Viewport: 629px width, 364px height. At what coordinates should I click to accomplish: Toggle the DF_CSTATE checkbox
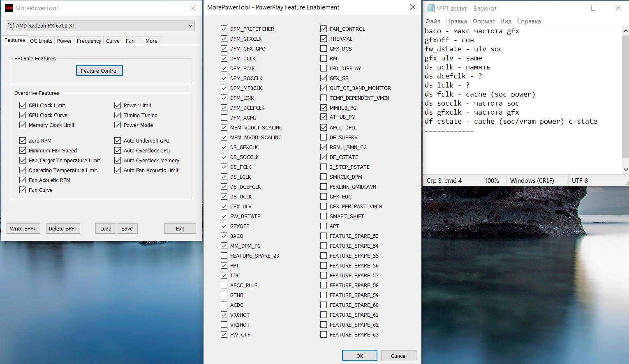pos(324,157)
